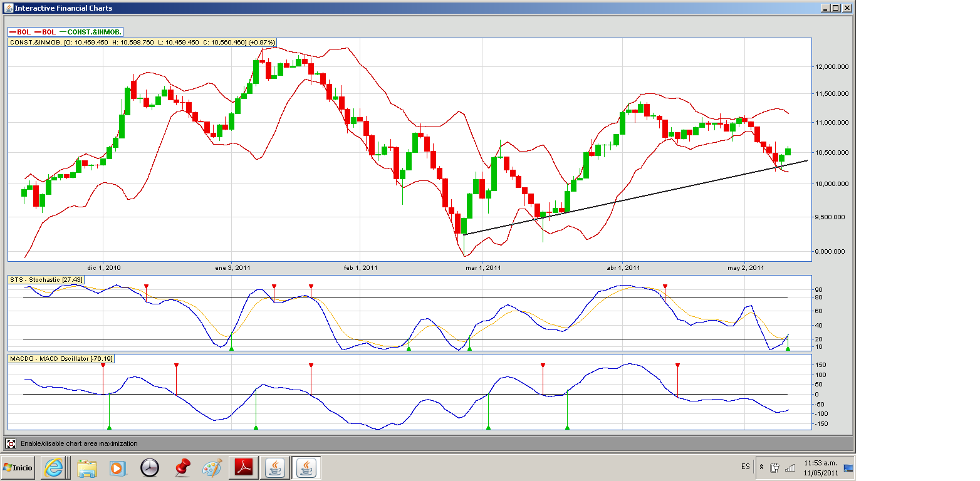Image resolution: width=980 pixels, height=481 pixels.
Task: Open Windows Media Player taskbar icon
Action: pos(117,467)
